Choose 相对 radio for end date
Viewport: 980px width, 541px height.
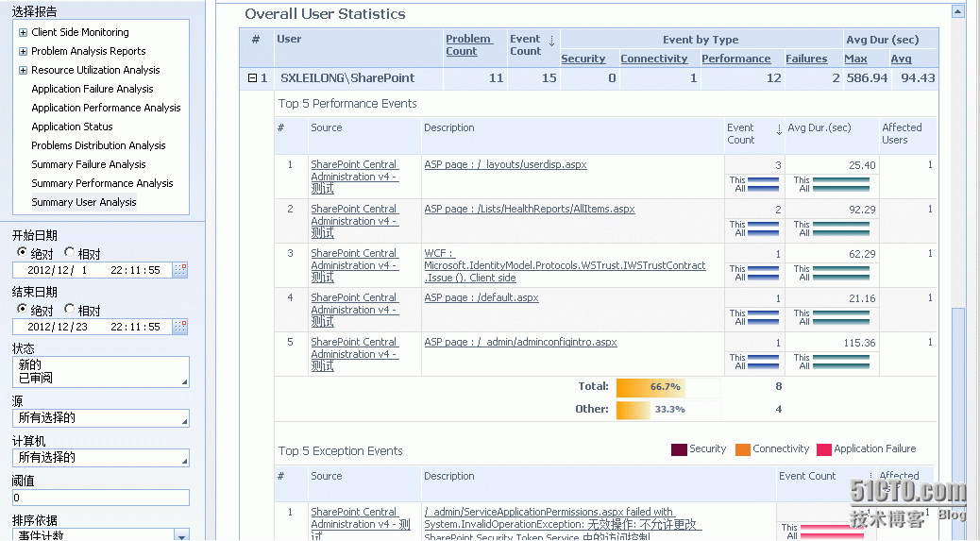pyautogui.click(x=69, y=309)
